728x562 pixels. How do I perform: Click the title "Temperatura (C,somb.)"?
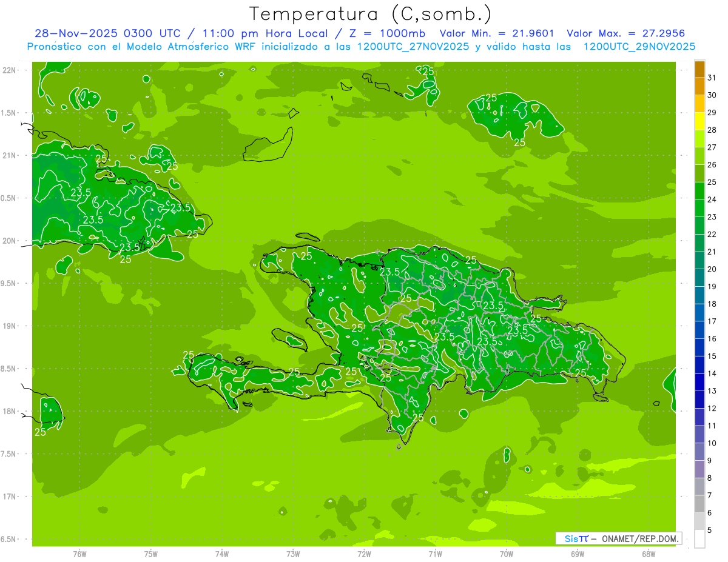370,13
